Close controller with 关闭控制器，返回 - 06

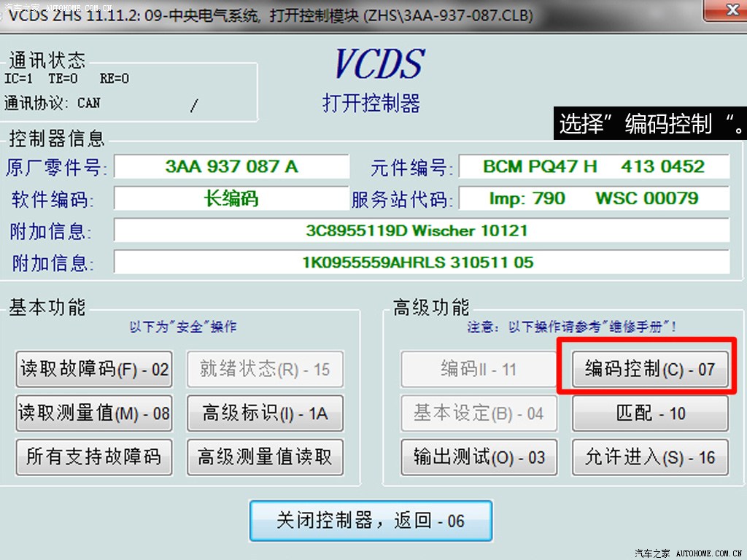[x=371, y=521]
